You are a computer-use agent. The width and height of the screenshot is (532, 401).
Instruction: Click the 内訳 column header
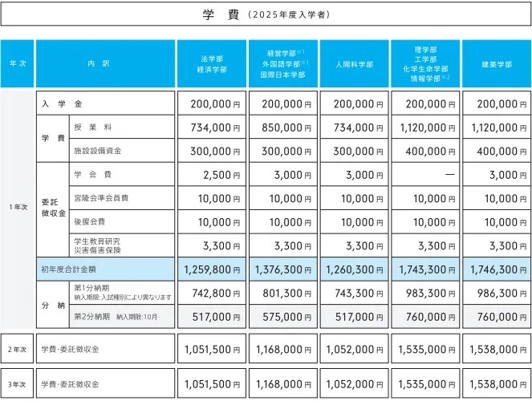click(104, 63)
